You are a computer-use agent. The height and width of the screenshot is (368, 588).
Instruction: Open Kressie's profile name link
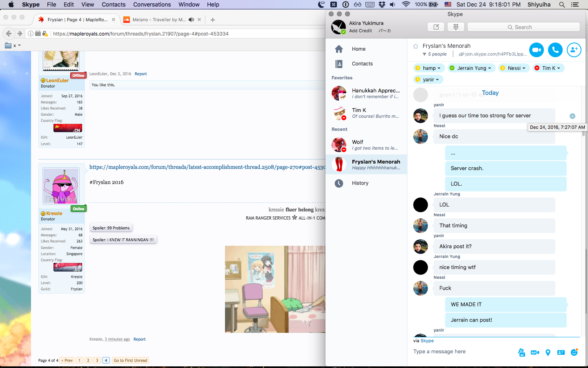[x=54, y=213]
